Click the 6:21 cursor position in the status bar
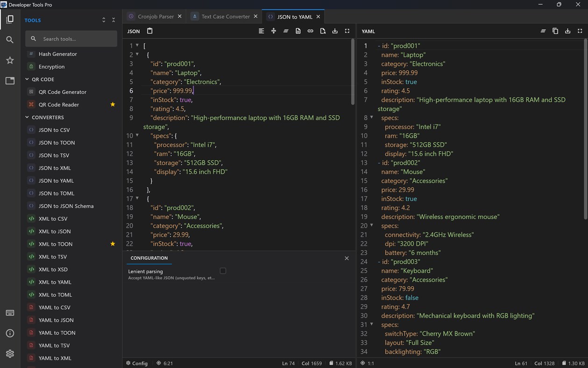The image size is (588, 368). [165, 363]
